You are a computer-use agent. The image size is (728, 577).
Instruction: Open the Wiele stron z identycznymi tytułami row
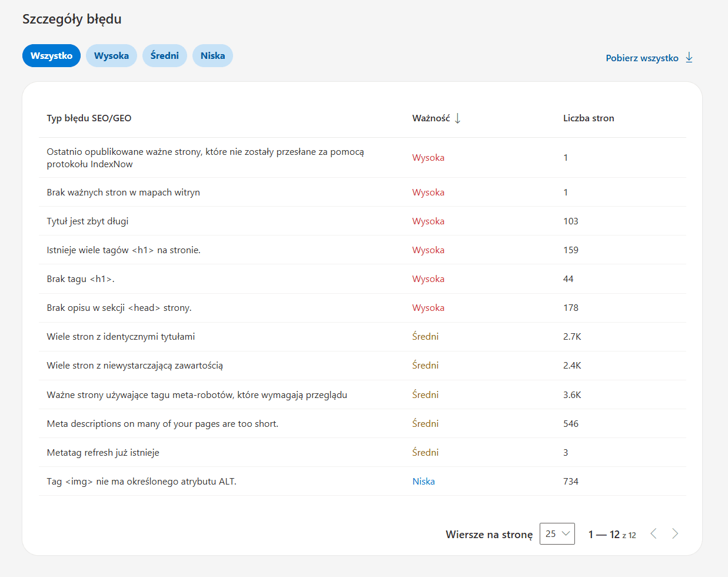pyautogui.click(x=363, y=337)
